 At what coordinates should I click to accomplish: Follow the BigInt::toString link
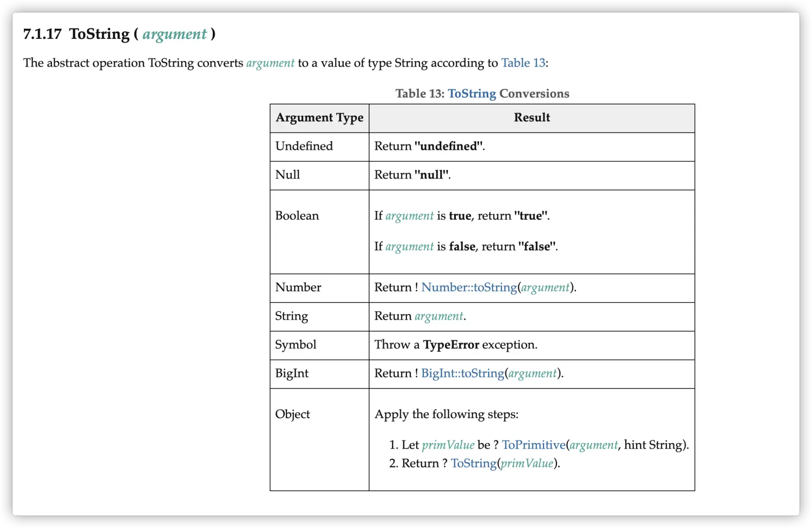tap(462, 373)
